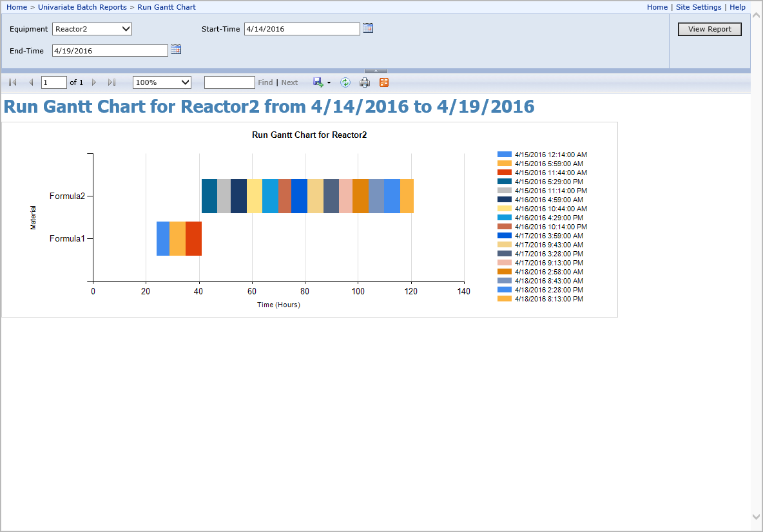Viewport: 763px width, 532px height.
Task: Go to first page of report
Action: [13, 82]
